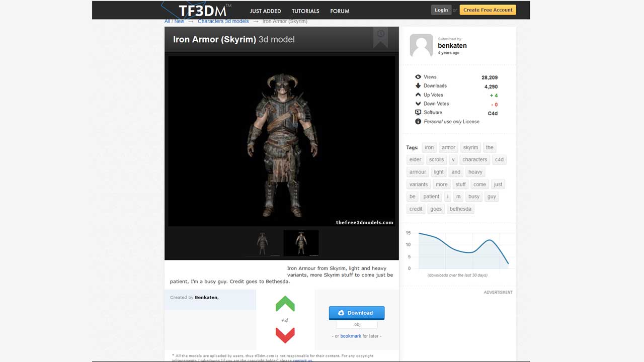Click the 'v' tag
Screen dimensions: 644x362
tap(453, 159)
